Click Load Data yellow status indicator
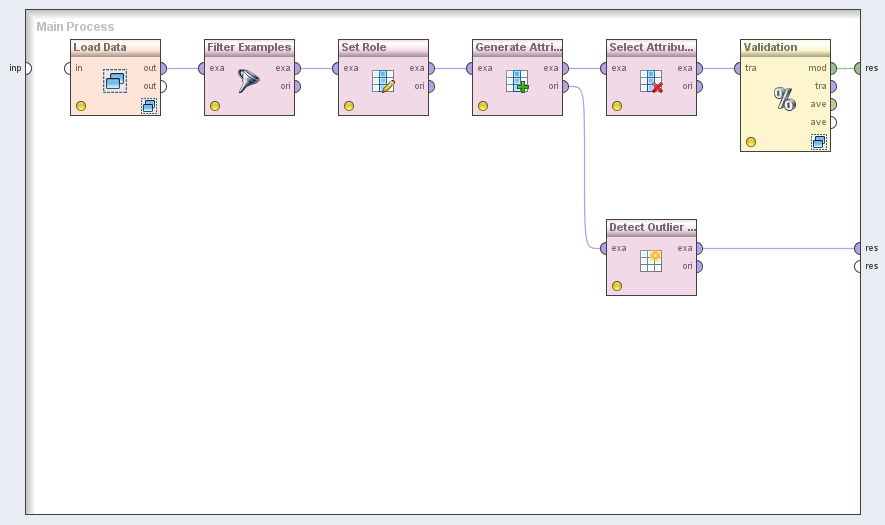 (81, 106)
